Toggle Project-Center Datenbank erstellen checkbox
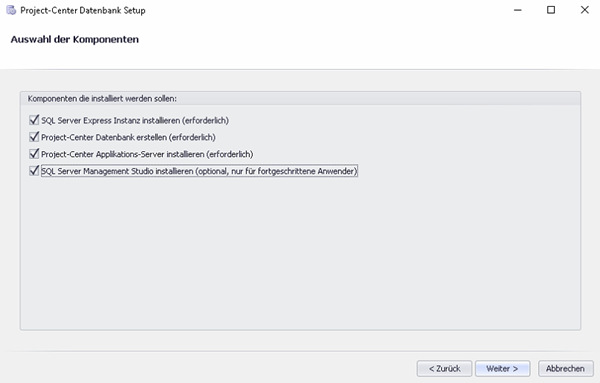This screenshot has width=600, height=383. (34, 137)
